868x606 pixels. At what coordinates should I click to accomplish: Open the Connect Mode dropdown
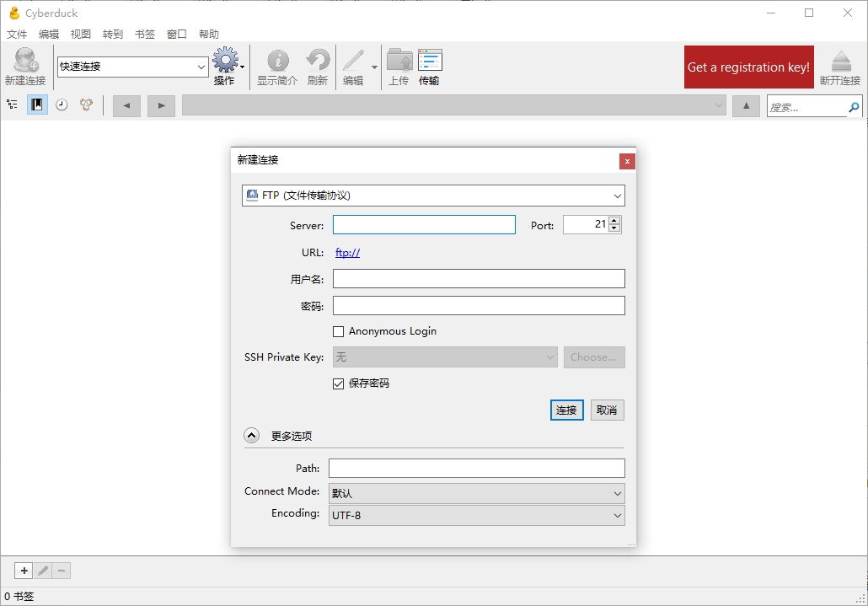click(477, 493)
